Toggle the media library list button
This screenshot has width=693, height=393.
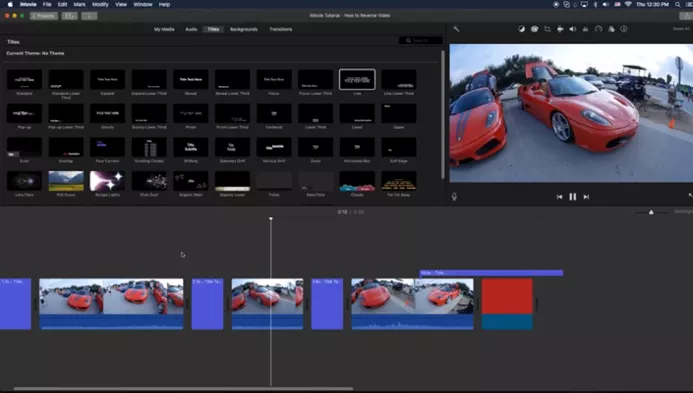tap(70, 16)
